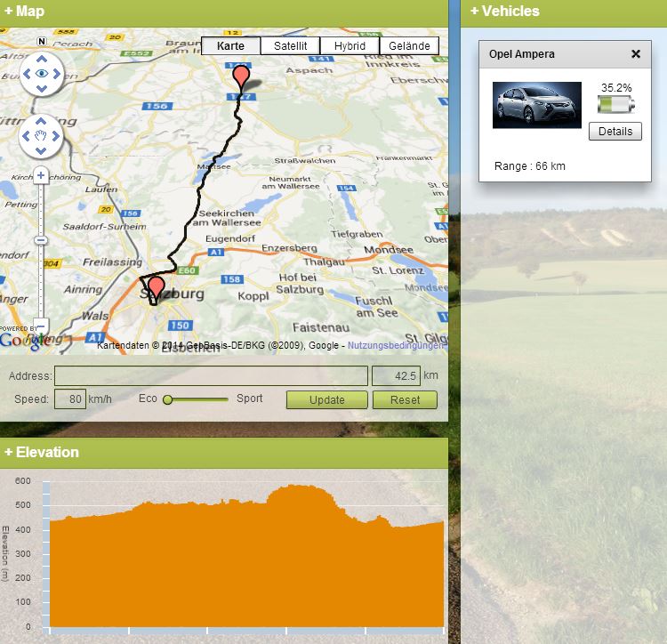Switch map to Satellit view
Viewport: 667px width, 644px height.
(x=290, y=46)
